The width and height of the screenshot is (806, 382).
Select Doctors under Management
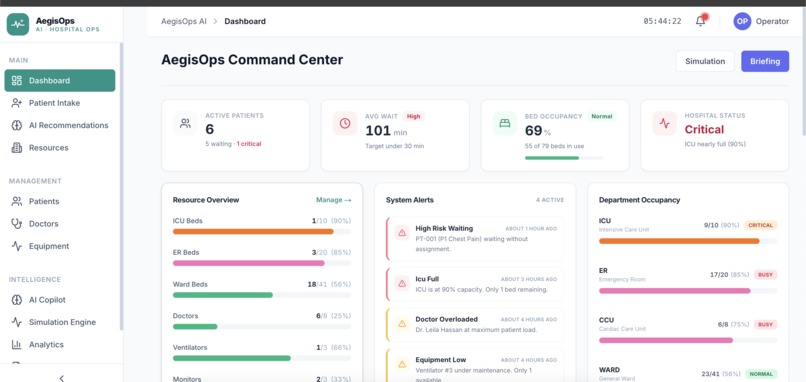click(x=60, y=224)
